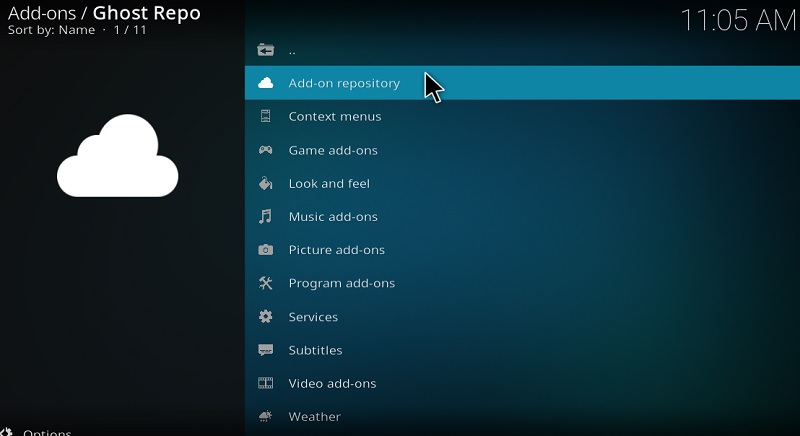The height and width of the screenshot is (436, 800).
Task: Click the Sort by: Name label
Action: pyautogui.click(x=52, y=30)
